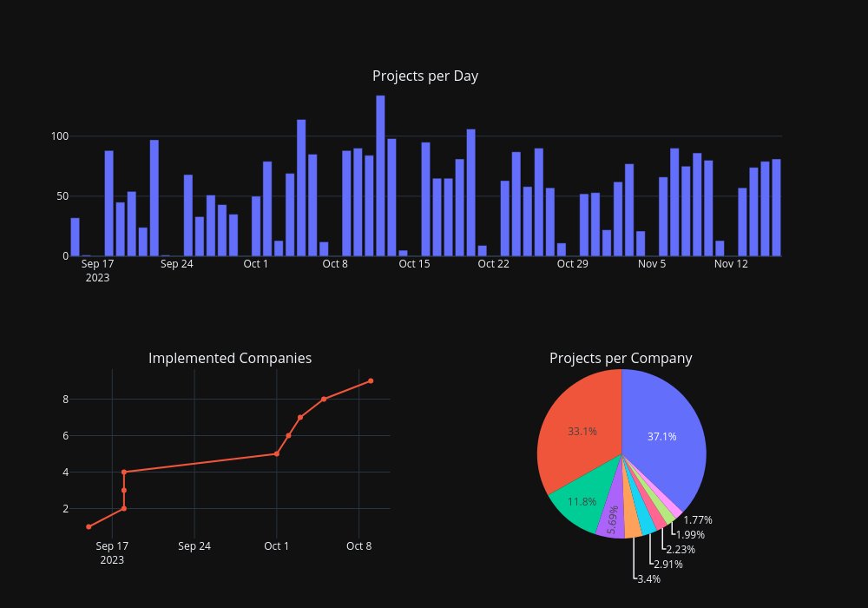868x608 pixels.
Task: Click the 2.91% pie label
Action: pyautogui.click(x=668, y=565)
